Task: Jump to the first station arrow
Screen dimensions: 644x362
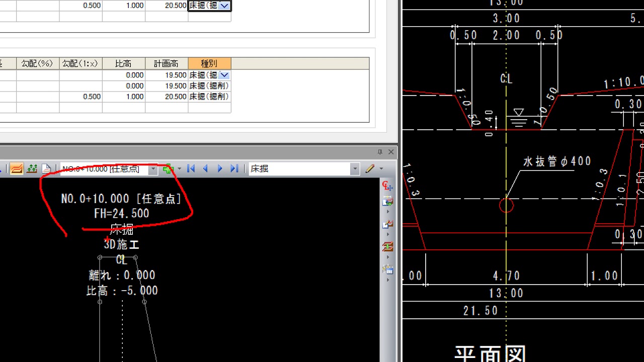Action: click(x=191, y=169)
